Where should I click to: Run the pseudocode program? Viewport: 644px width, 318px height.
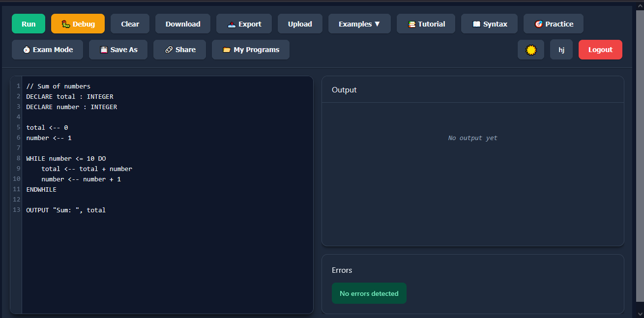[28, 23]
